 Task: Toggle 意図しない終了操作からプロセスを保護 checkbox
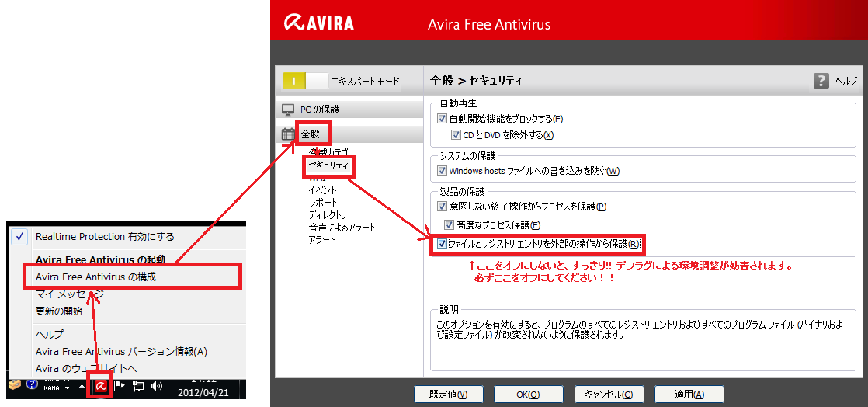coord(442,207)
